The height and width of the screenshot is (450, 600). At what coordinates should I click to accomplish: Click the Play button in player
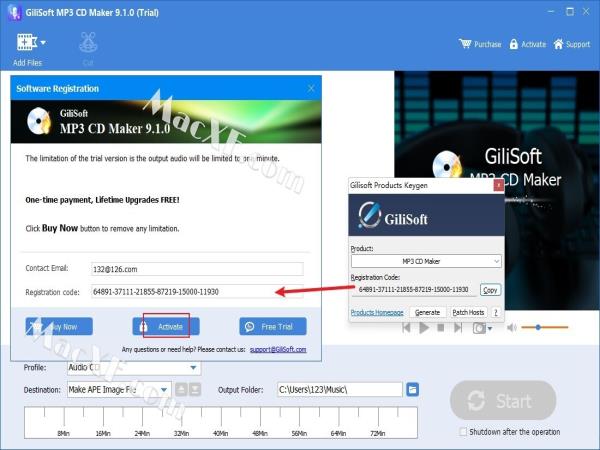424,328
